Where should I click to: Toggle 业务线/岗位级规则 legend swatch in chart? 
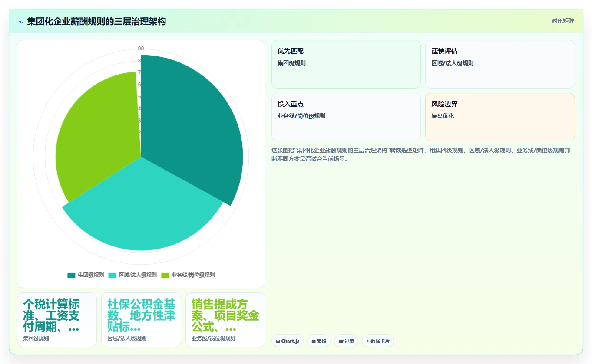click(165, 275)
